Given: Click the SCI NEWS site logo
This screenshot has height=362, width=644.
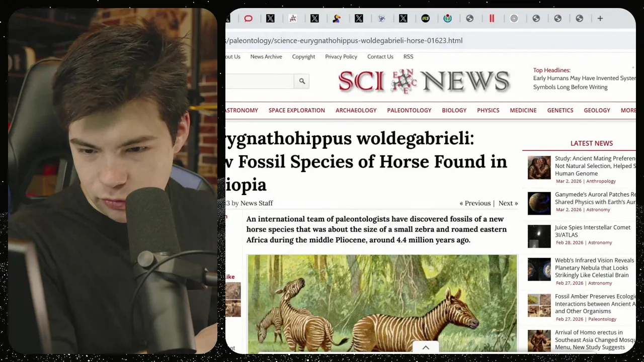Looking at the screenshot, I should click(x=424, y=81).
